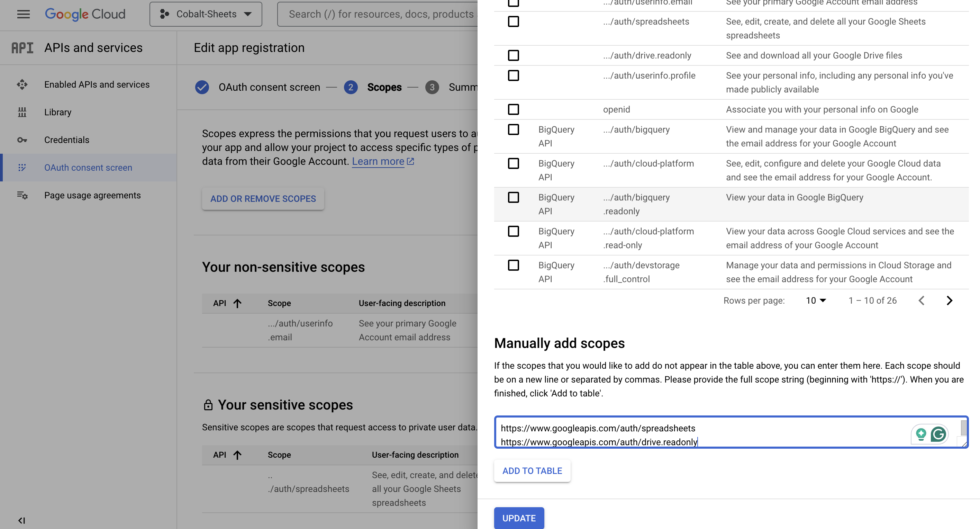This screenshot has width=980, height=529.
Task: Open the Credentials key icon
Action: (23, 140)
